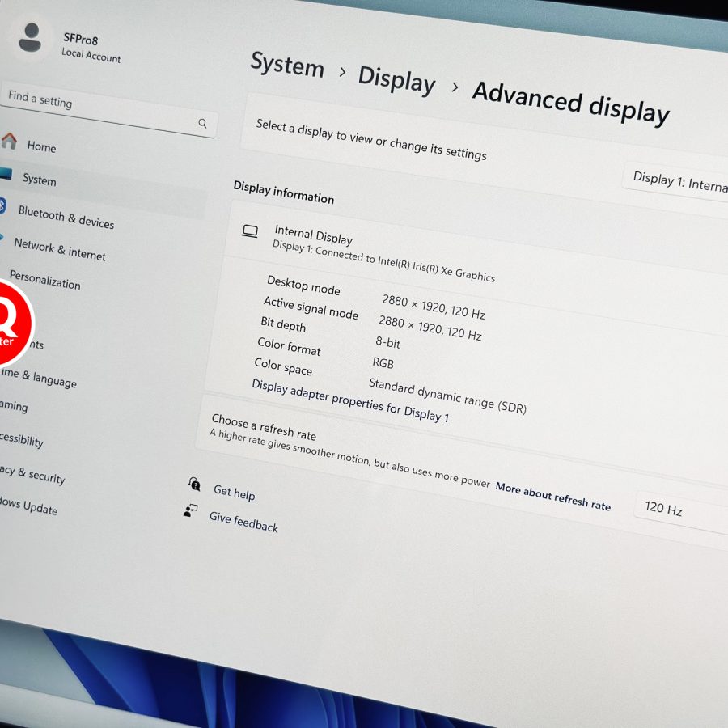Click the Color format label
The image size is (728, 728).
[289, 346]
